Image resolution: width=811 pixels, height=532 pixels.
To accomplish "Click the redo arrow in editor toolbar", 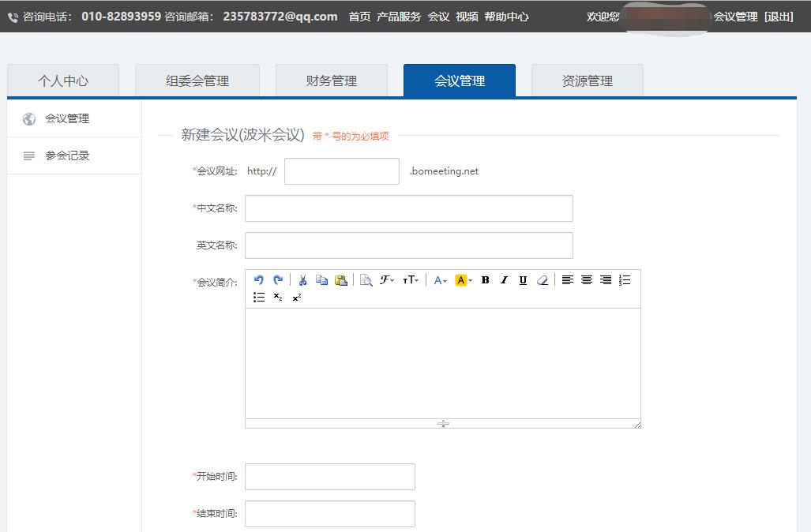I will point(278,280).
